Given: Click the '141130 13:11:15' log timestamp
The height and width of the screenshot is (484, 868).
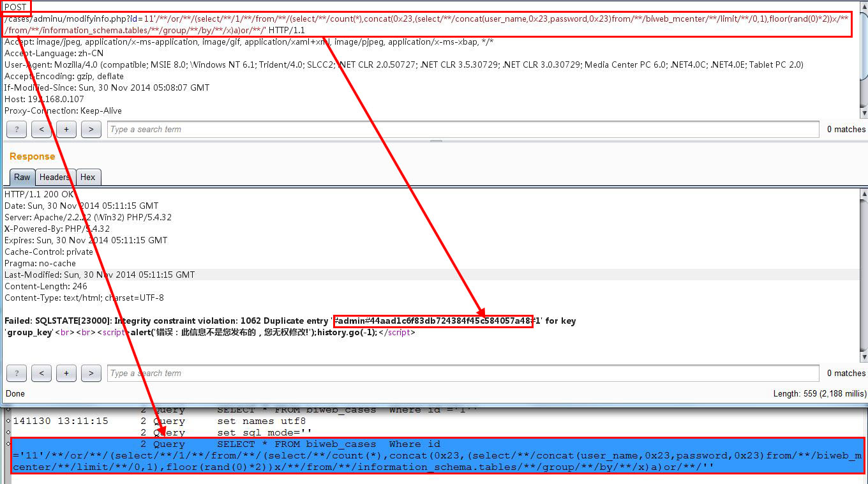Looking at the screenshot, I should pos(61,421).
